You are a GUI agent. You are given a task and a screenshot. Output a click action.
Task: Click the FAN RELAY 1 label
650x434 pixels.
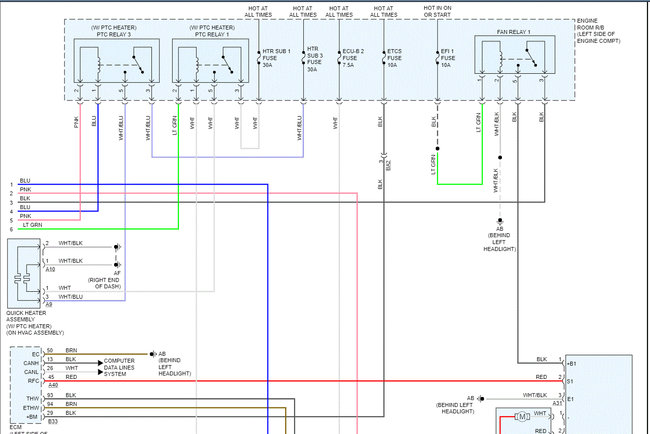[513, 32]
